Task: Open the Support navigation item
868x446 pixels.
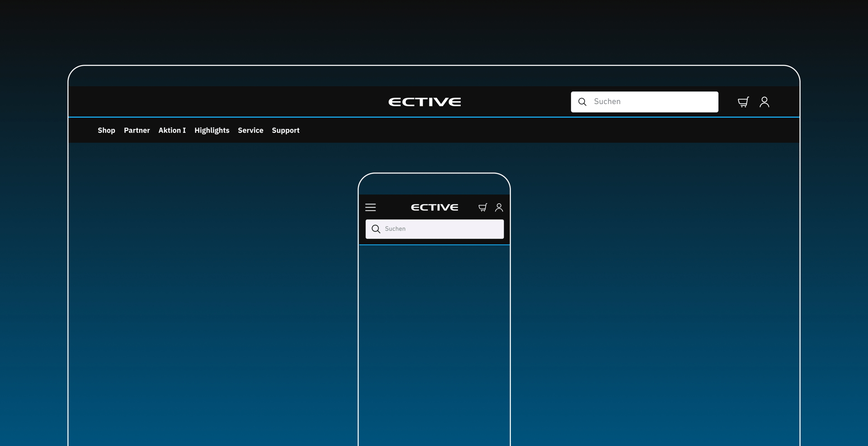Action: pos(286,130)
